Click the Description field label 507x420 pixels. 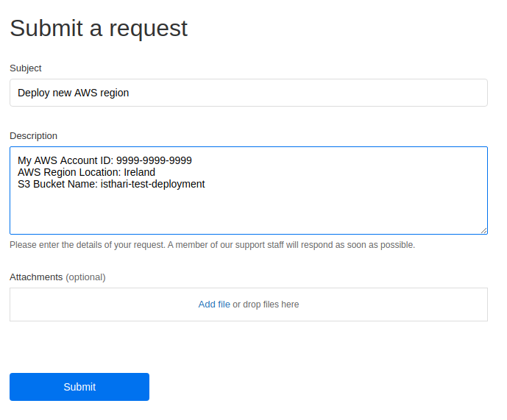click(33, 136)
